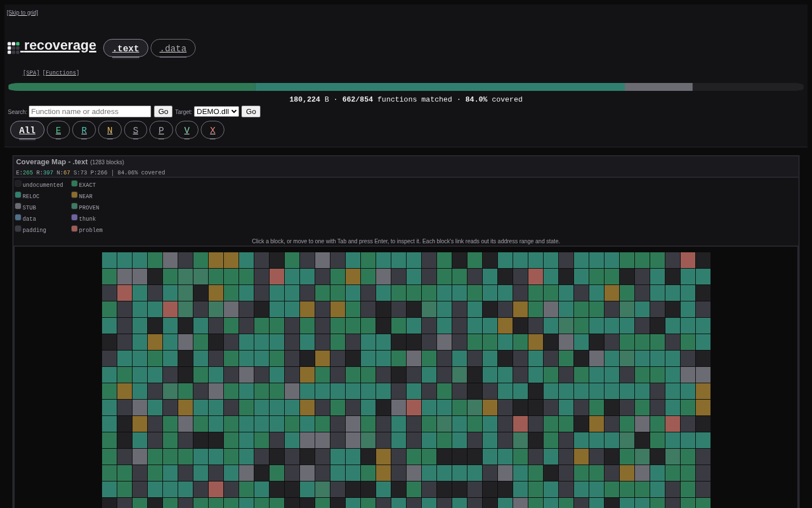Select the All filter pill
The height and width of the screenshot is (508, 812).
[27, 130]
